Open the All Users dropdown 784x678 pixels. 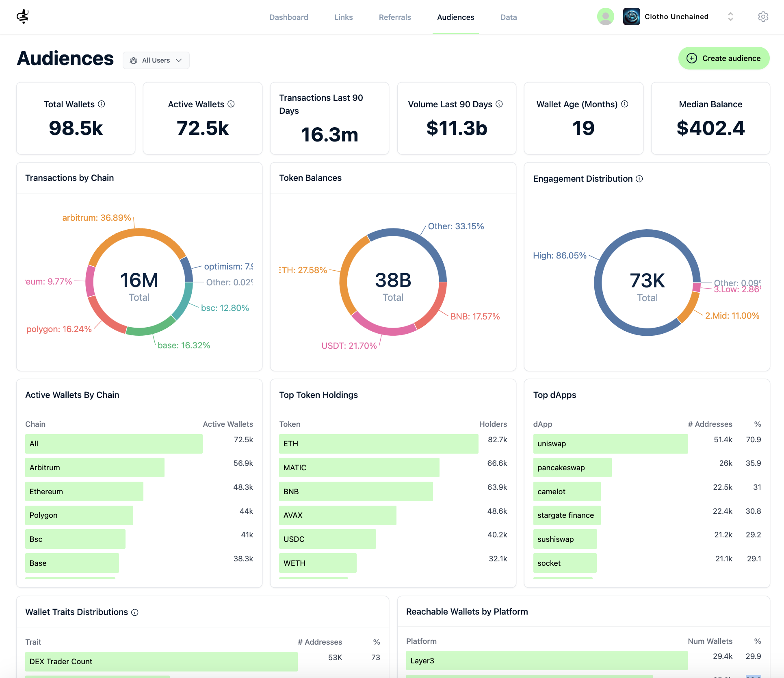[x=156, y=60]
